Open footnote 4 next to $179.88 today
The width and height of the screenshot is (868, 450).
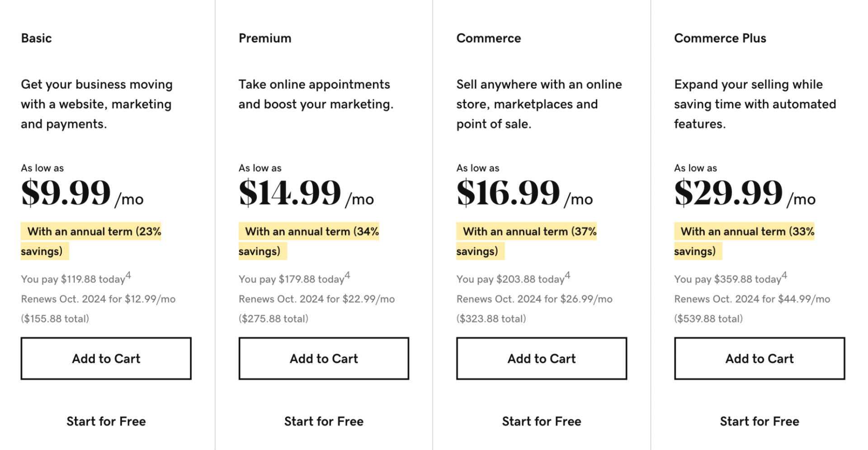click(347, 275)
